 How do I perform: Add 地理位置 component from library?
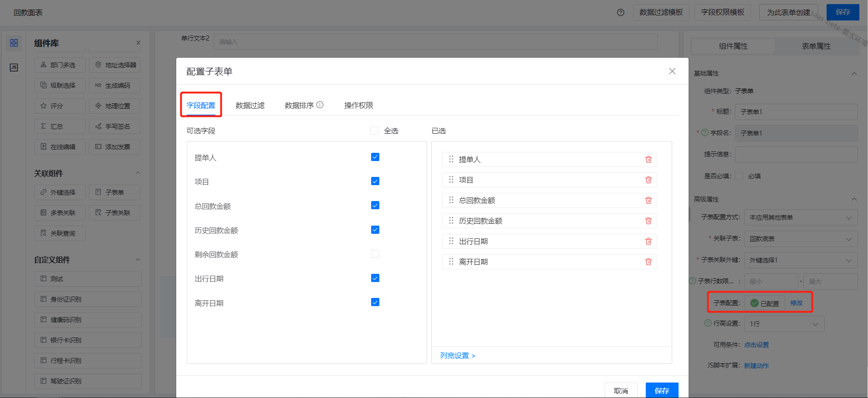[114, 106]
